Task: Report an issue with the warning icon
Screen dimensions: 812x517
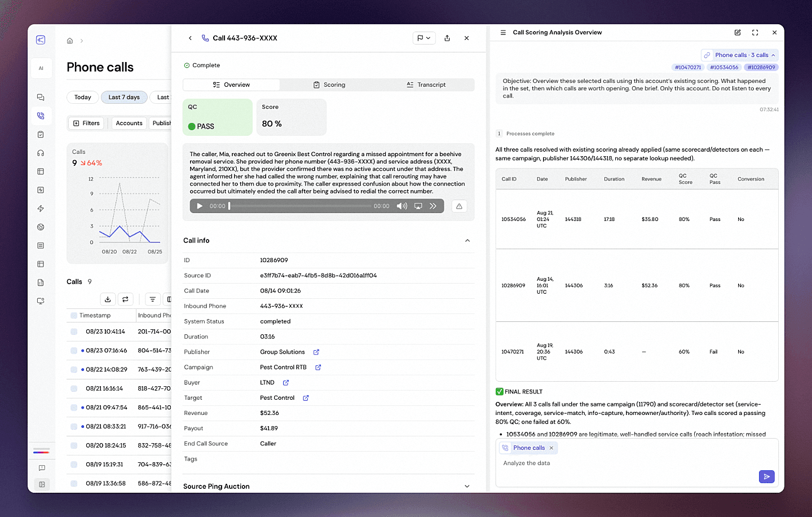Action: click(459, 206)
